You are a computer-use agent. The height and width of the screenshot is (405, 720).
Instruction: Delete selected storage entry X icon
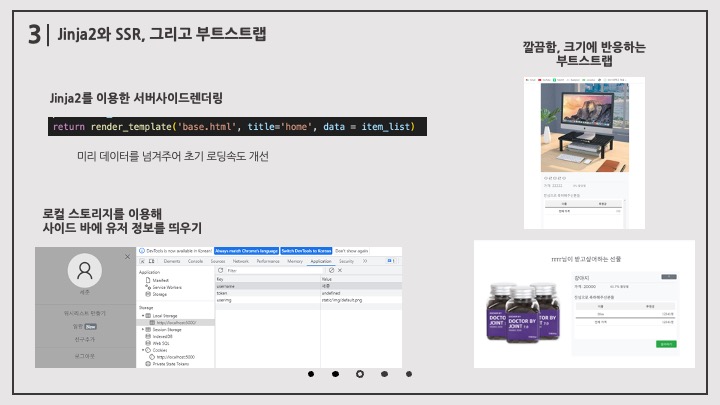(340, 270)
